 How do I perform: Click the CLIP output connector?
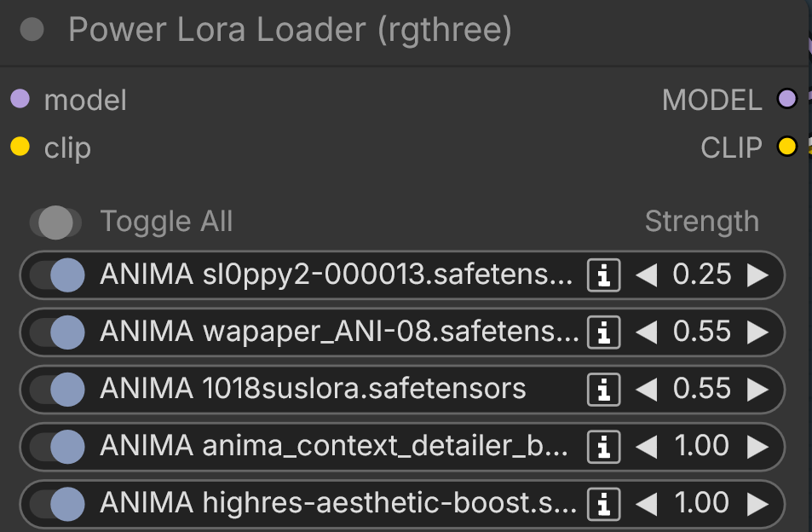tap(786, 147)
